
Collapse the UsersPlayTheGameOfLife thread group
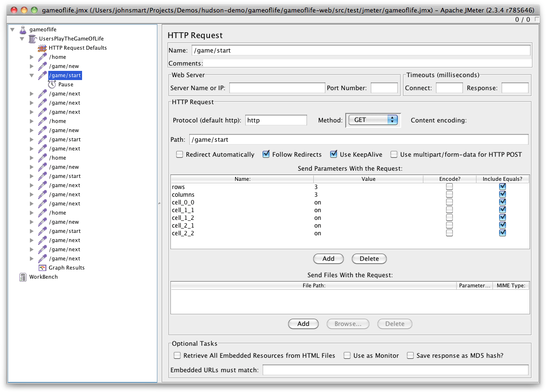[21, 39]
